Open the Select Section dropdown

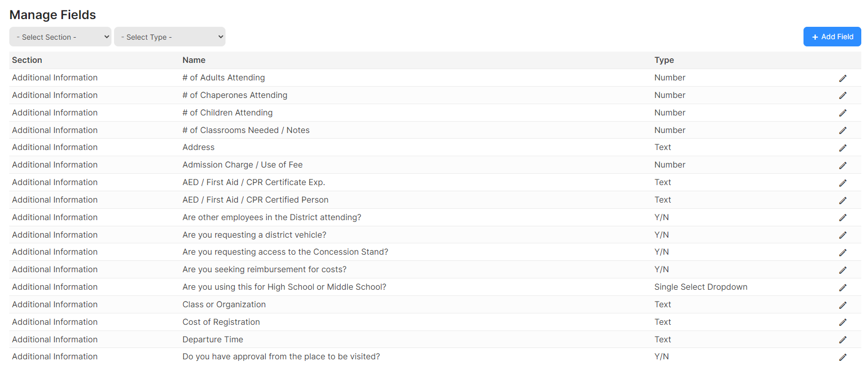pos(60,37)
